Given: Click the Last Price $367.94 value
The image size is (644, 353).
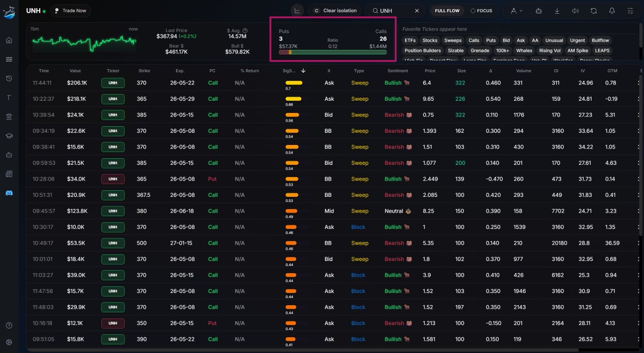Looking at the screenshot, I should [167, 36].
